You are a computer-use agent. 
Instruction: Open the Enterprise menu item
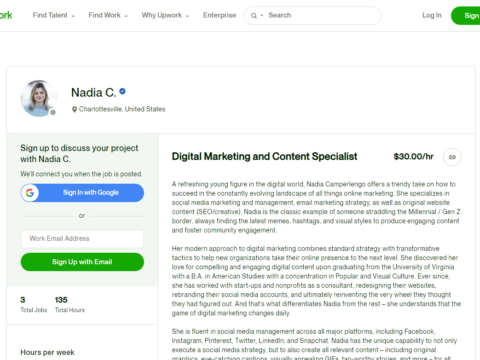coord(219,15)
